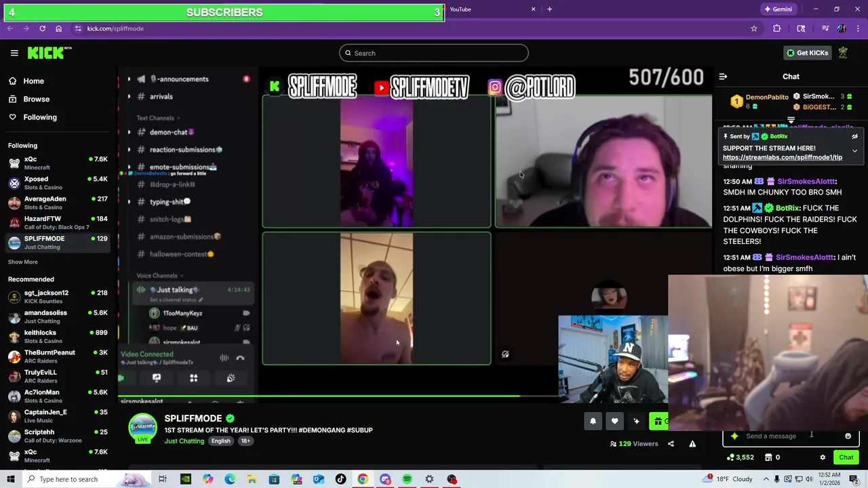Open Xposed channel in sidebar
Screen dimensions: 868x488
click(x=58, y=183)
